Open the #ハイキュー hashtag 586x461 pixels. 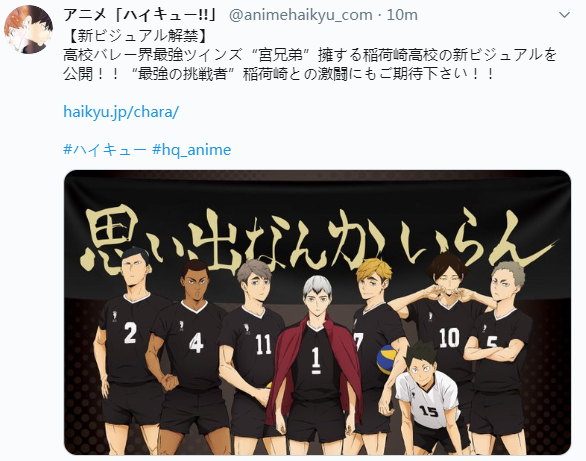tap(105, 150)
